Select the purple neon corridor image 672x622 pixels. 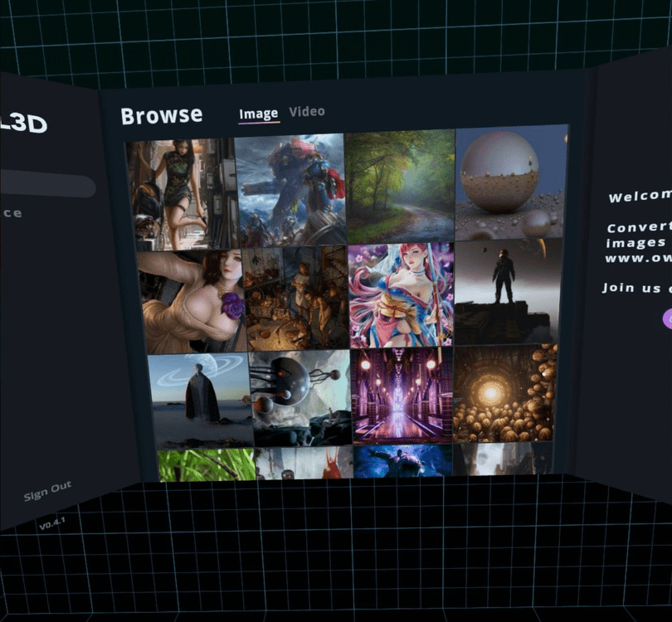[402, 395]
